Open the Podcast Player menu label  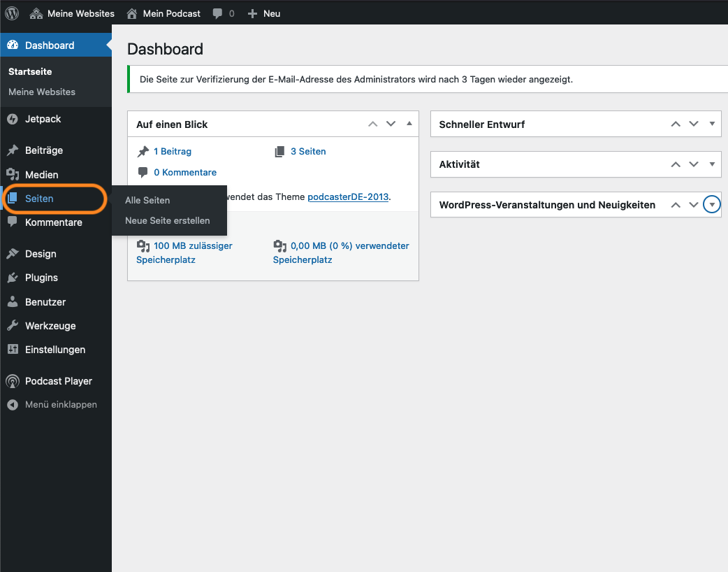tap(59, 382)
